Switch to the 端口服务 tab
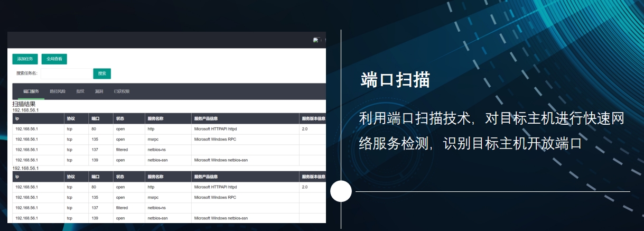Screen dimensions: 644x231 [x=31, y=91]
